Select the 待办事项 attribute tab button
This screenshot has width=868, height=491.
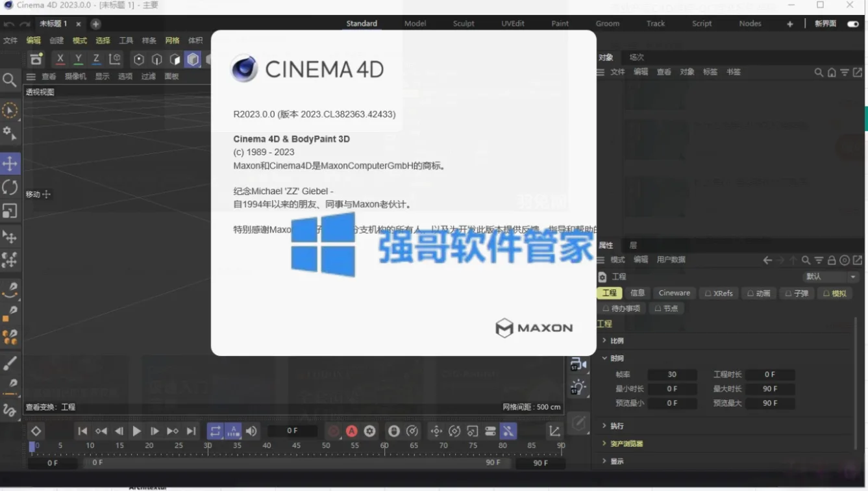click(621, 308)
